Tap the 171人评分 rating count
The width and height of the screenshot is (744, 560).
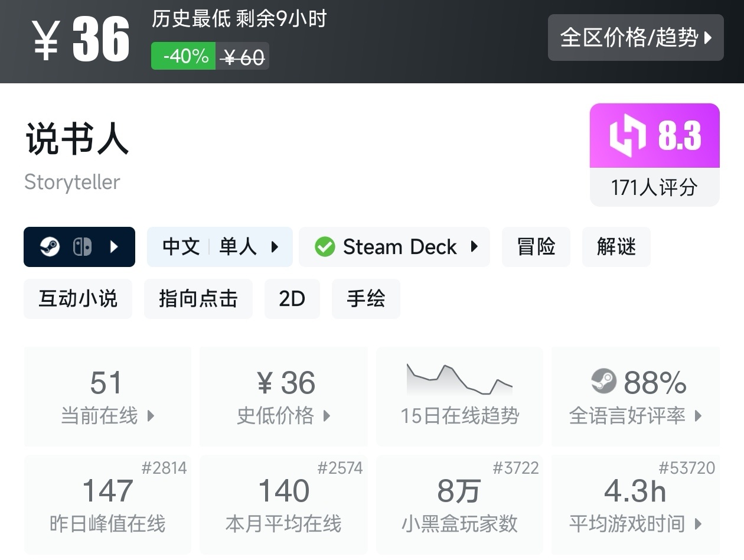pyautogui.click(x=654, y=188)
